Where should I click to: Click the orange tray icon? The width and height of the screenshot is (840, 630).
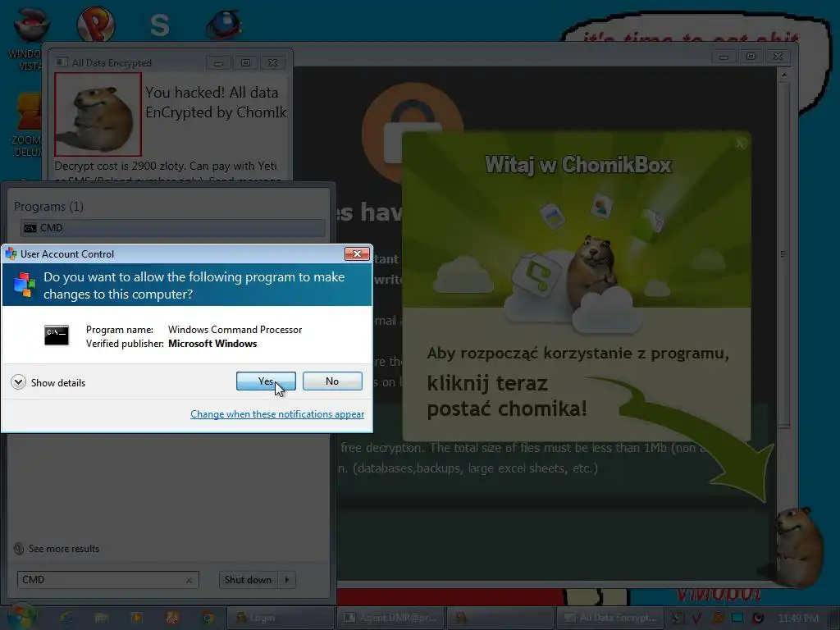(718, 619)
